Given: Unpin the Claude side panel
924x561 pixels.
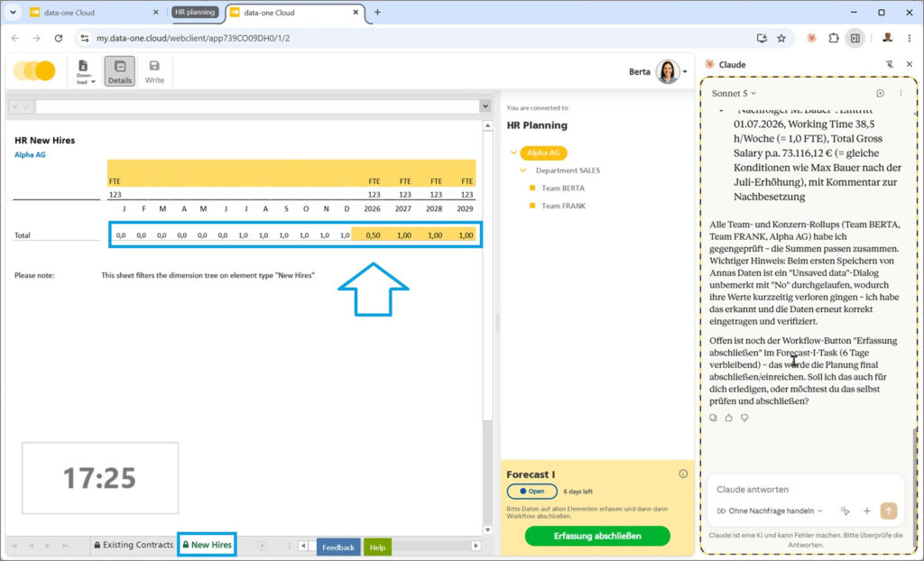Looking at the screenshot, I should tap(890, 64).
